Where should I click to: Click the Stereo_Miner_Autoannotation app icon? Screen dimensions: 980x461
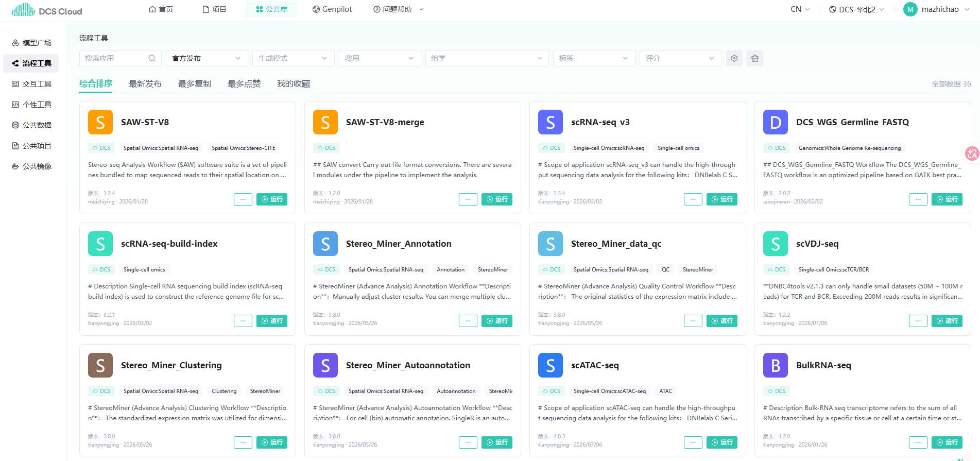[325, 365]
